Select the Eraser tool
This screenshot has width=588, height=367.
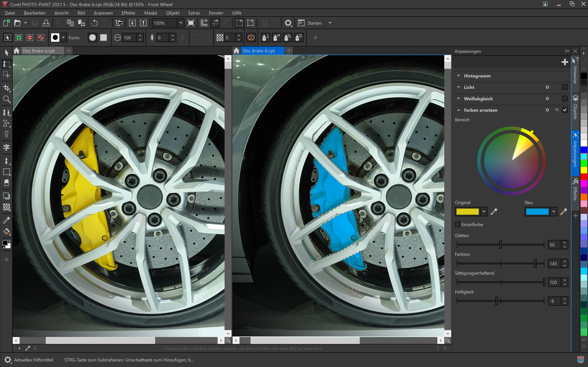point(7,183)
